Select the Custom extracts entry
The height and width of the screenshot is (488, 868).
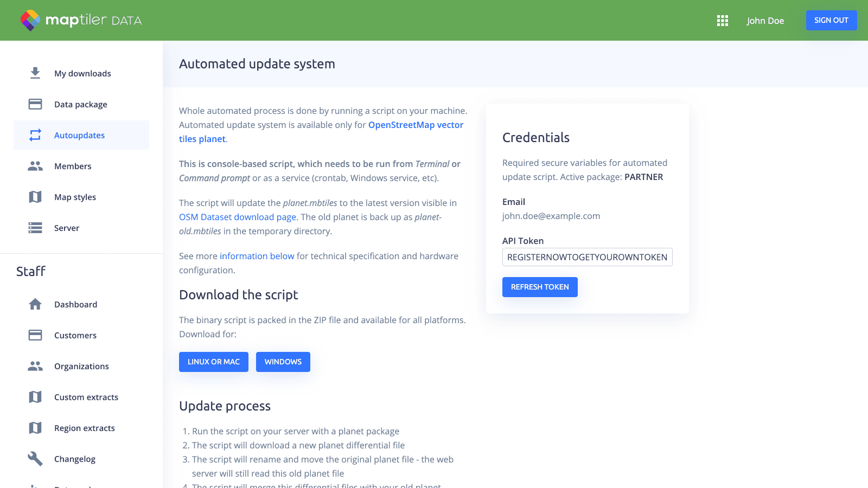click(x=86, y=397)
